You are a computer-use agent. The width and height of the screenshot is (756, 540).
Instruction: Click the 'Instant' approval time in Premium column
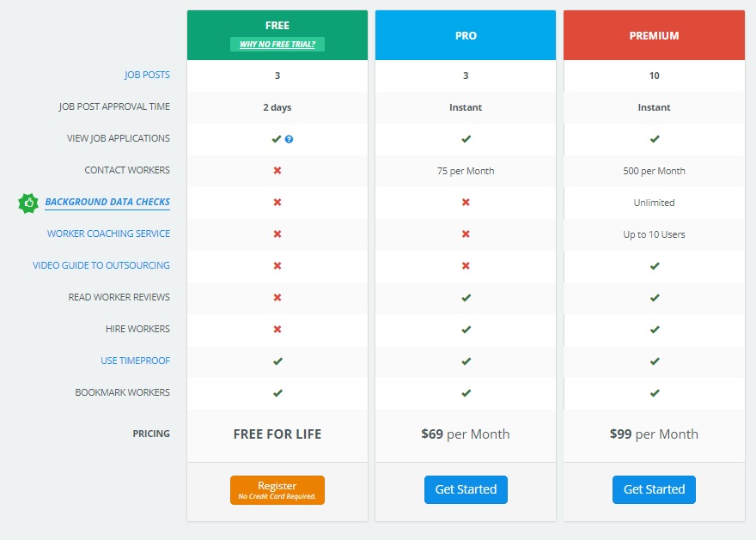click(655, 107)
